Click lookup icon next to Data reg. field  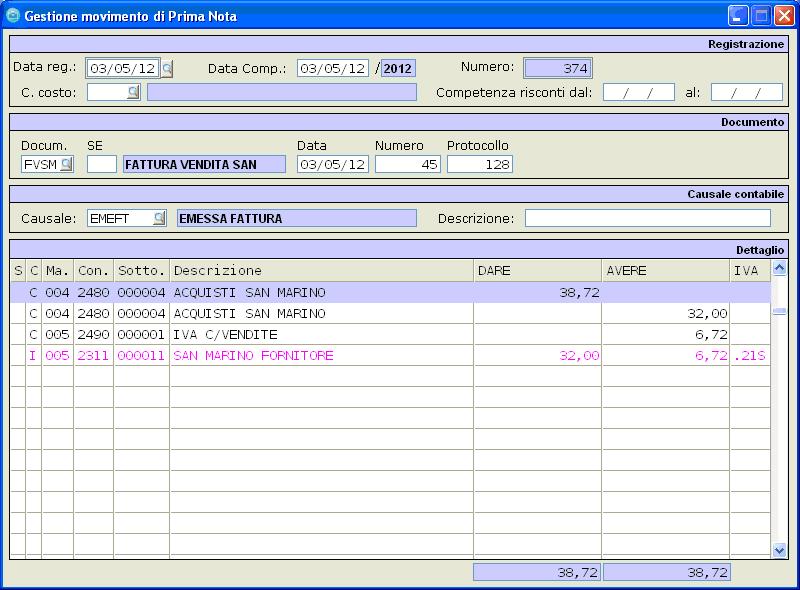click(x=167, y=69)
